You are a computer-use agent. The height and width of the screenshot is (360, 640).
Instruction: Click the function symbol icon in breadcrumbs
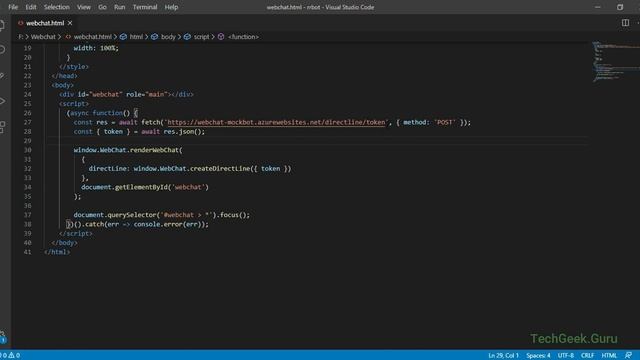pyautogui.click(x=221, y=37)
